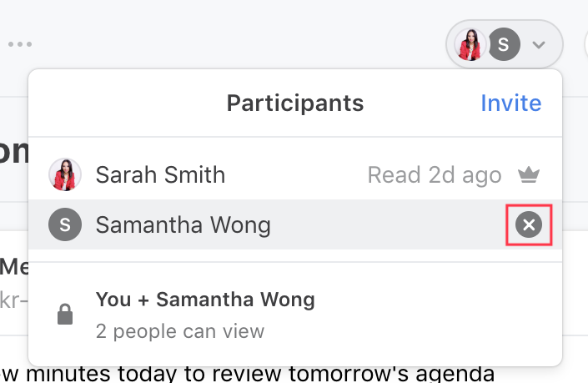The width and height of the screenshot is (588, 383).
Task: Click "You + Samantha Wong" privacy label
Action: (205, 300)
